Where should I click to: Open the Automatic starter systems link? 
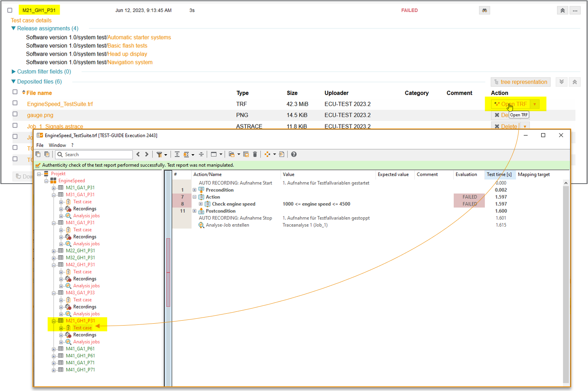(x=139, y=37)
